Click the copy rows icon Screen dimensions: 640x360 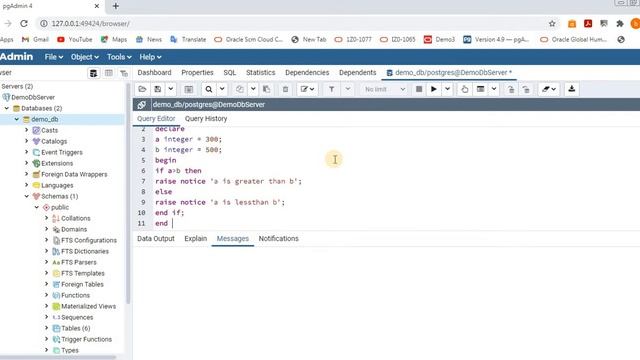240,89
